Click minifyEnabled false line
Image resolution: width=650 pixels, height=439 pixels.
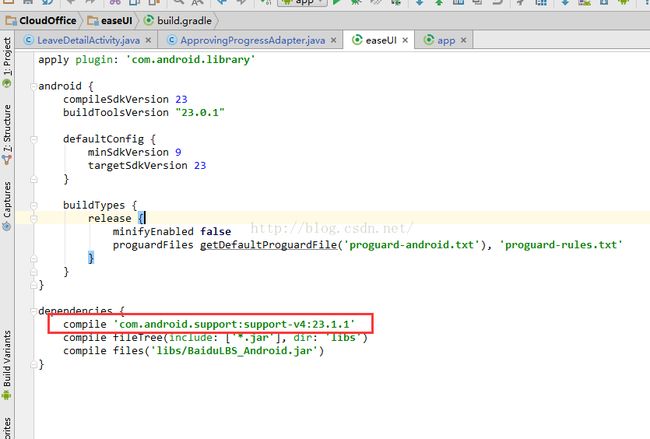(172, 231)
